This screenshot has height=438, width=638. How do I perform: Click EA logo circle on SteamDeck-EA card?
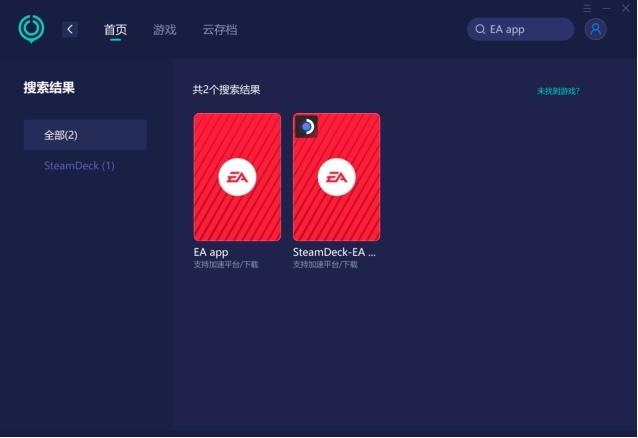click(x=336, y=177)
